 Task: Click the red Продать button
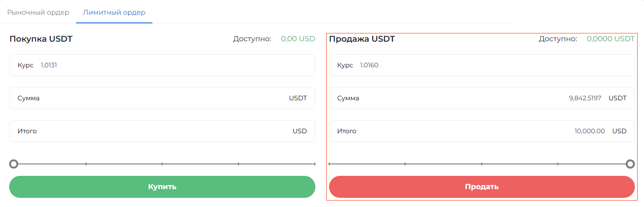[x=482, y=187]
